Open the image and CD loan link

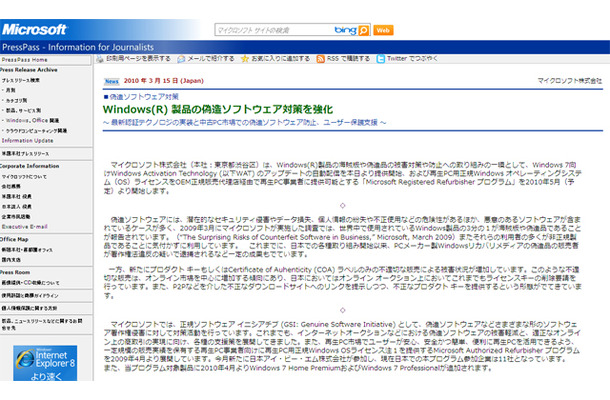pyautogui.click(x=30, y=283)
